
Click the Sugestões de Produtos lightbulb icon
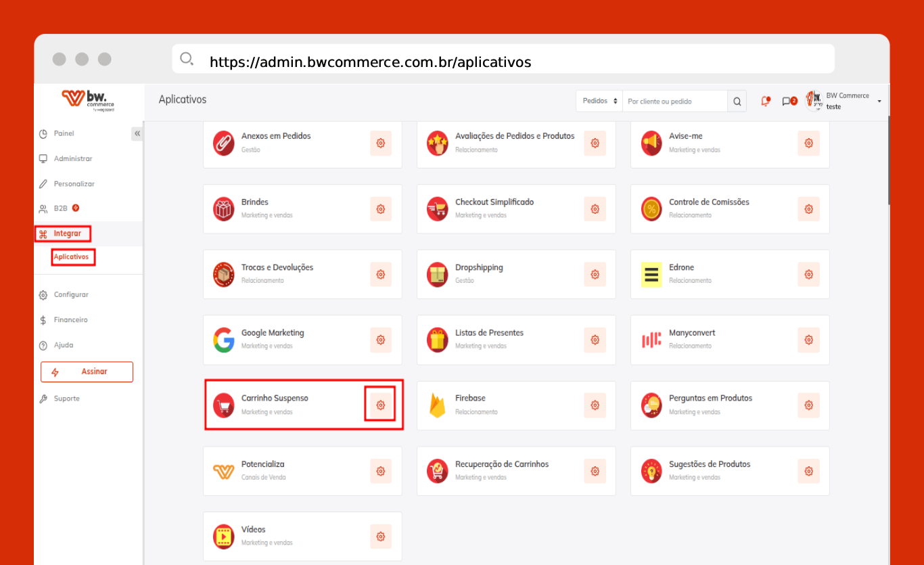click(x=651, y=471)
